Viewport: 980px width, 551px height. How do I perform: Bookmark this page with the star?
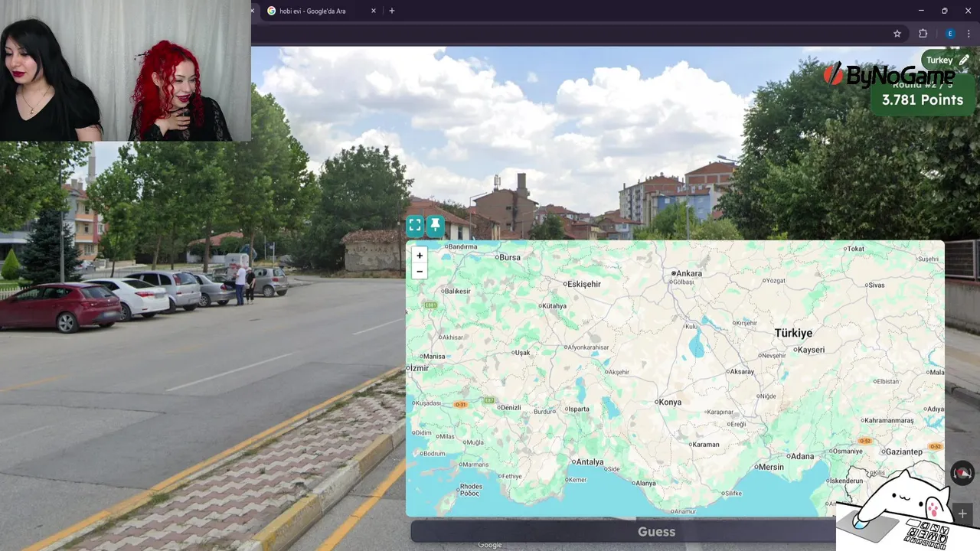[897, 34]
